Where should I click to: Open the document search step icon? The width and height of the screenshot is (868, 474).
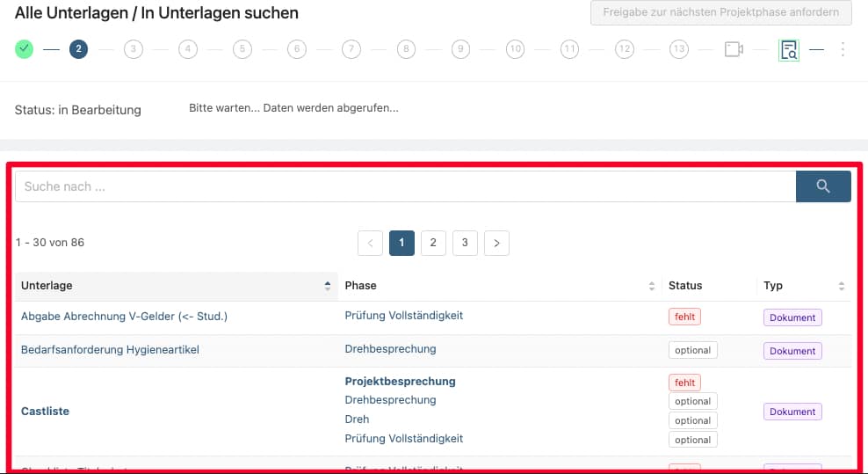pyautogui.click(x=789, y=50)
